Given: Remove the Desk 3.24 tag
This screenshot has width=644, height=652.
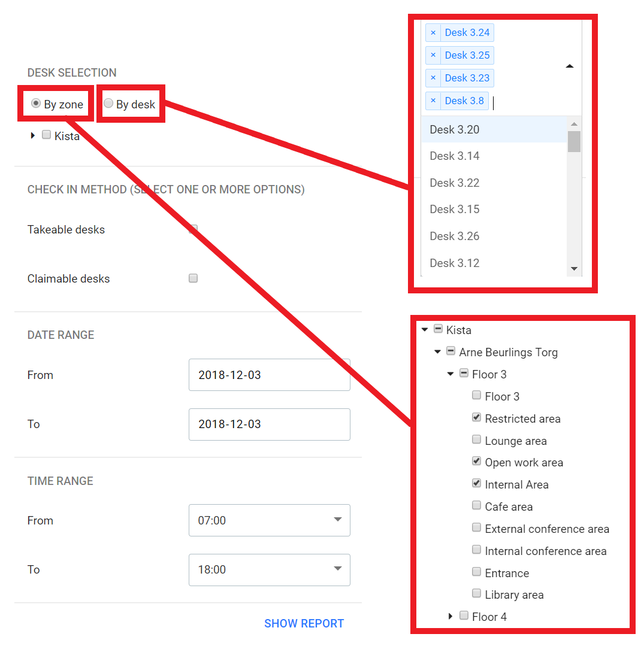Looking at the screenshot, I should pyautogui.click(x=433, y=32).
